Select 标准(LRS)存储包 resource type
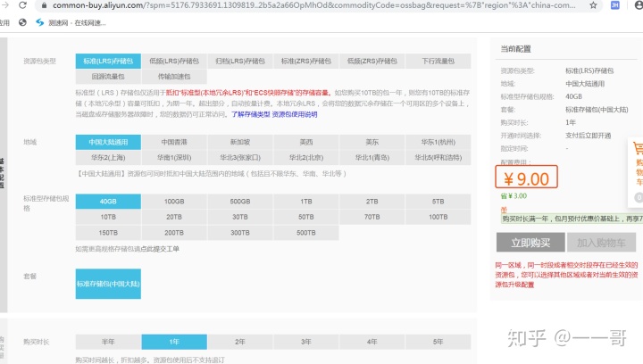Image resolution: width=643 pixels, height=364 pixels. (108, 61)
